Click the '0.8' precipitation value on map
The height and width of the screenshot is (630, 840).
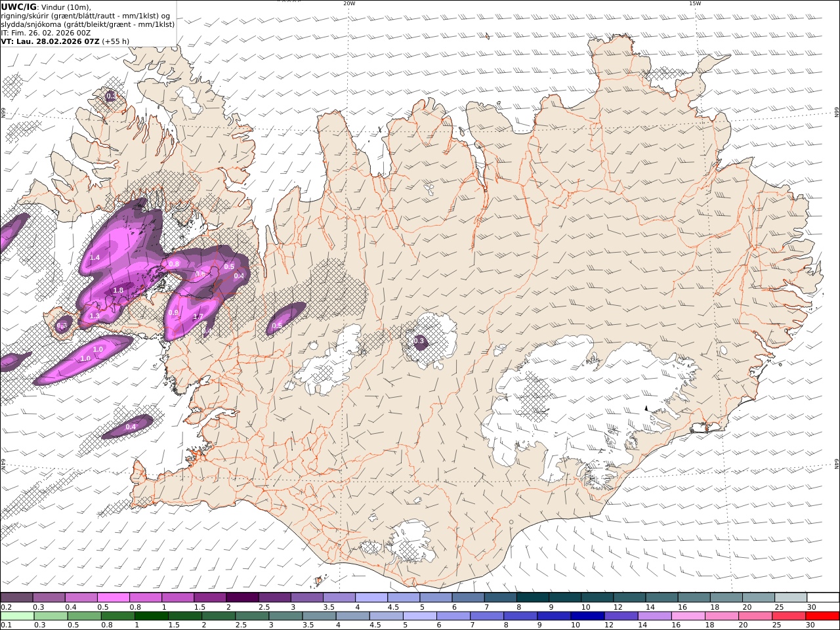click(x=174, y=264)
